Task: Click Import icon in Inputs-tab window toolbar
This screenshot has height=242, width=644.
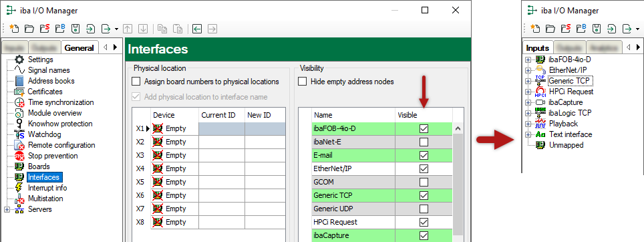Action: tap(611, 28)
